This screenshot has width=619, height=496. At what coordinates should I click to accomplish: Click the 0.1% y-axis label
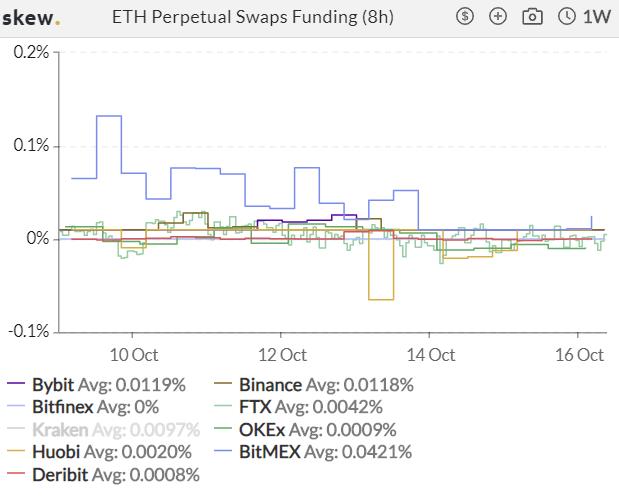31,145
